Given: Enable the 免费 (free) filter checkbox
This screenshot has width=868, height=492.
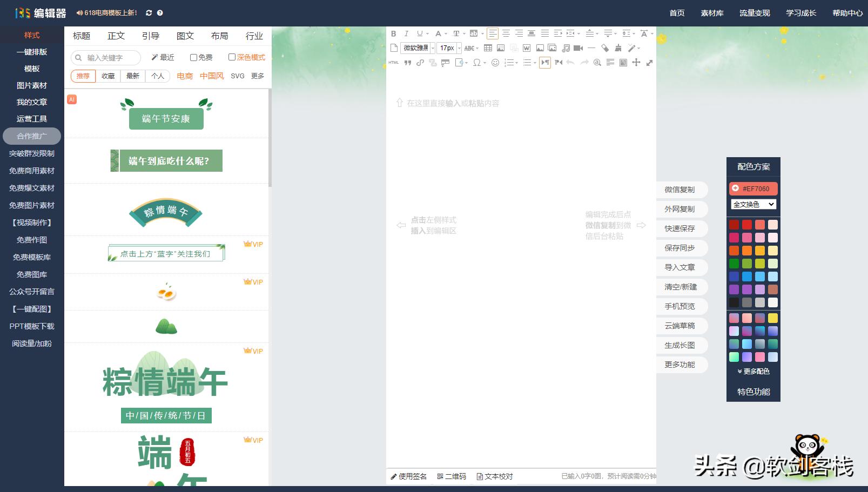Looking at the screenshot, I should (x=193, y=57).
